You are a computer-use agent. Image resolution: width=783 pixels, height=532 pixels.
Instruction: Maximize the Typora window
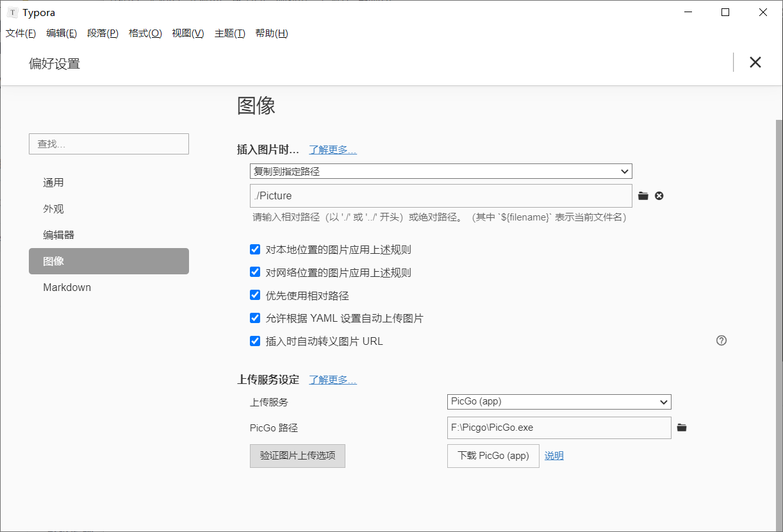tap(725, 12)
